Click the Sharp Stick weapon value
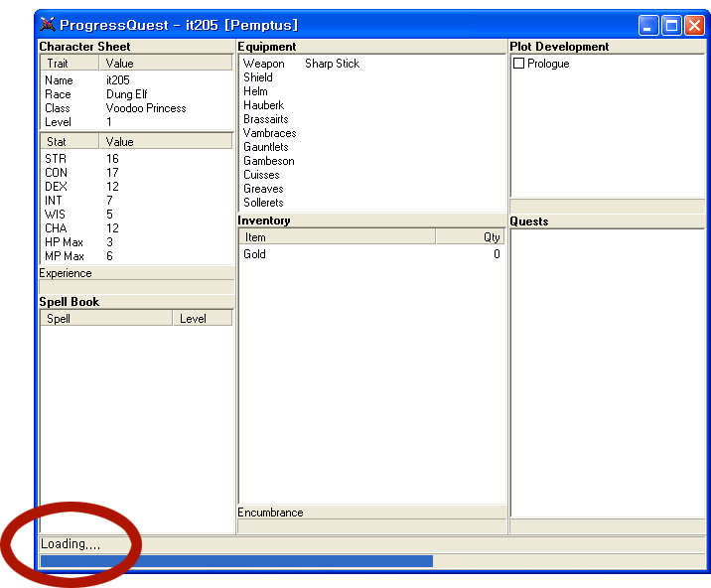The image size is (711, 588). coord(332,64)
